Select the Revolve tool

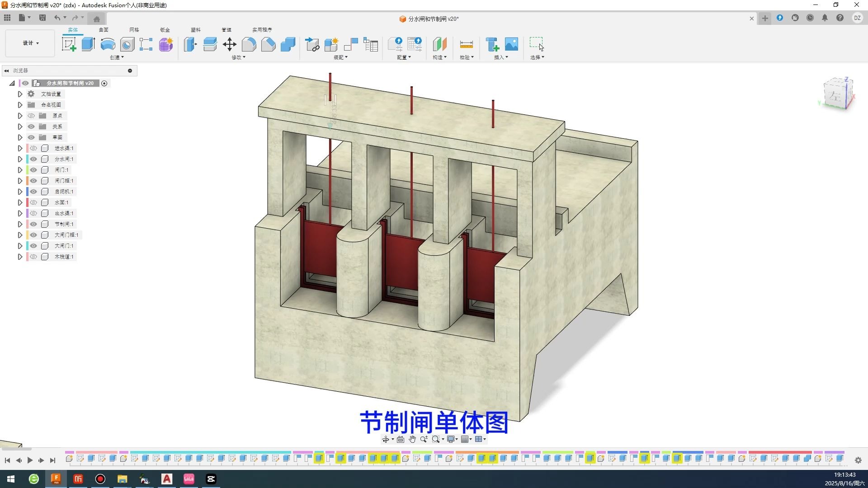[108, 44]
